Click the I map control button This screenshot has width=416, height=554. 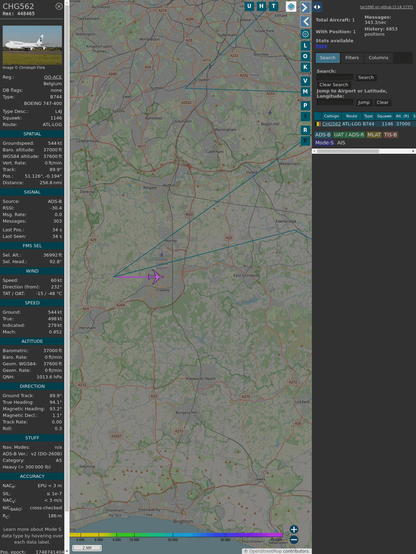point(305,116)
